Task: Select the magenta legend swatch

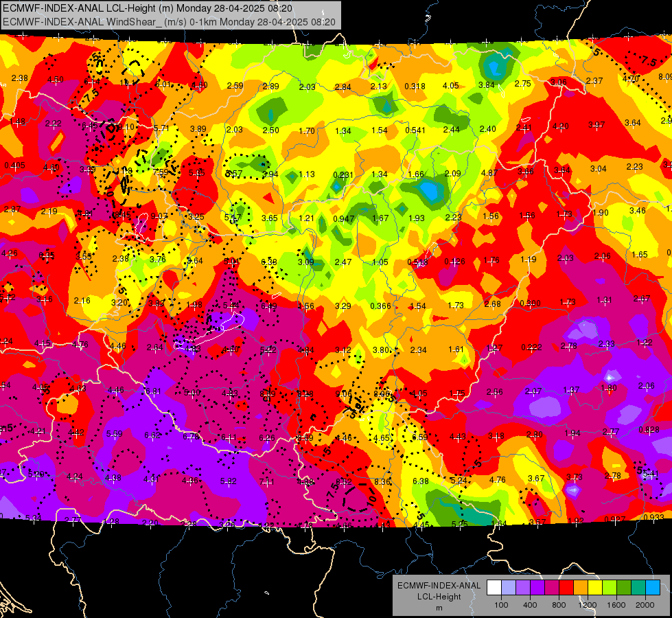Action: 552,587
